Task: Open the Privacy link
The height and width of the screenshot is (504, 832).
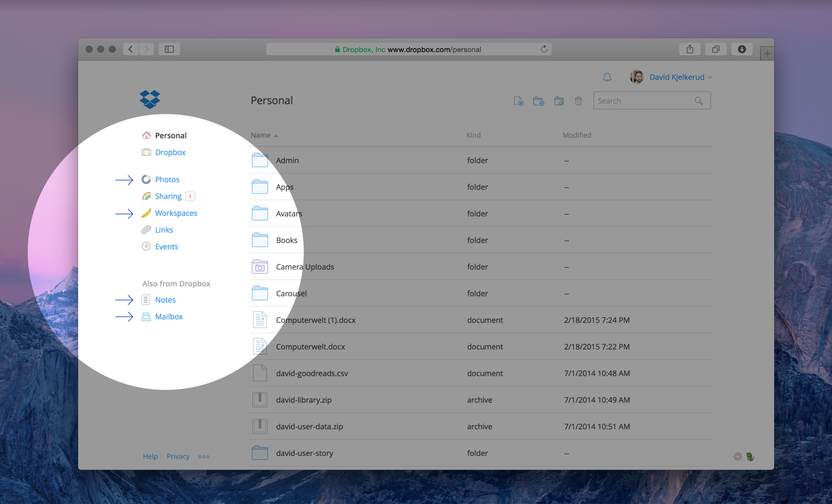Action: point(178,457)
